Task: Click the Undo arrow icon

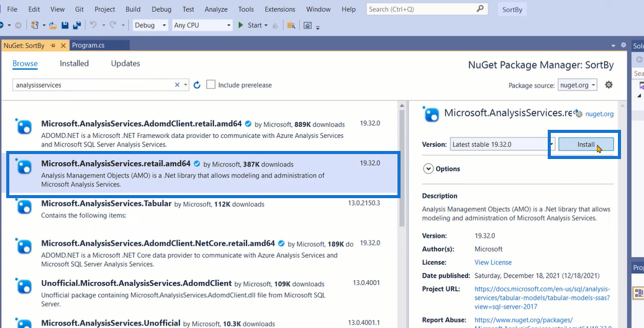Action: click(x=93, y=25)
